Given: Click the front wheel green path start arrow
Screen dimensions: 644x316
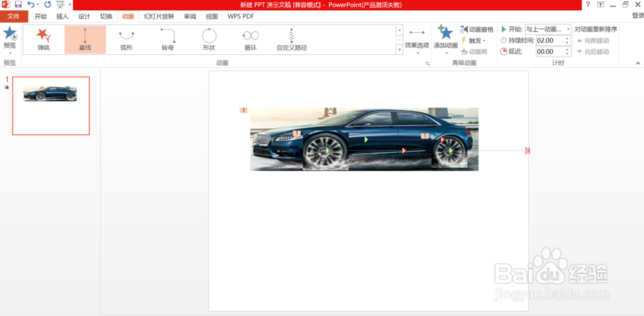Looking at the screenshot, I should (x=327, y=151).
